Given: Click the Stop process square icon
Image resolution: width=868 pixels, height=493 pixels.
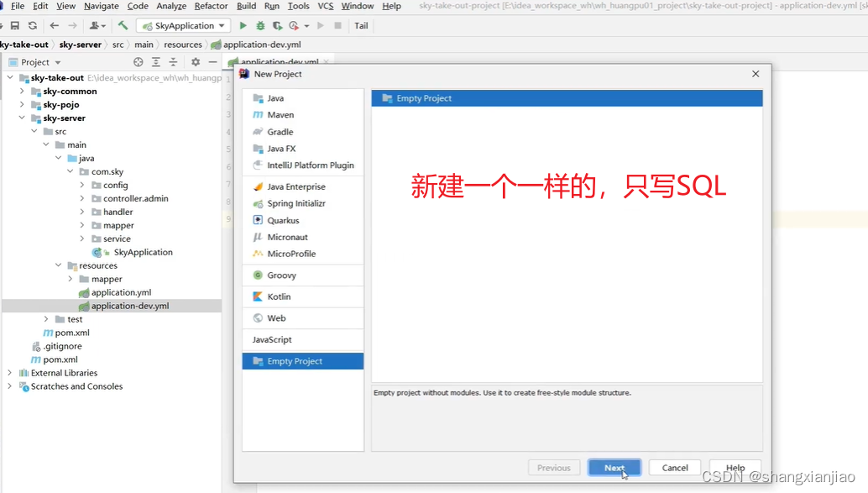Looking at the screenshot, I should [x=337, y=25].
